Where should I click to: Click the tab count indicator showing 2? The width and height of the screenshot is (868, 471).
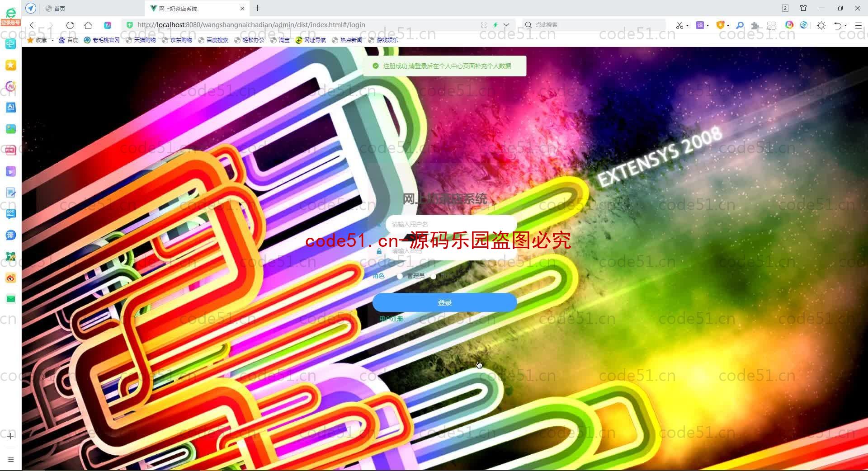point(785,8)
